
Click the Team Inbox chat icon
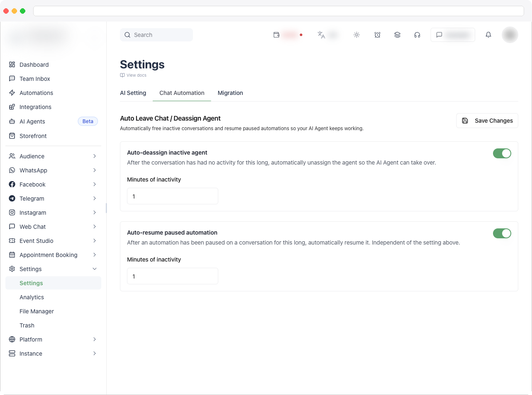[12, 79]
